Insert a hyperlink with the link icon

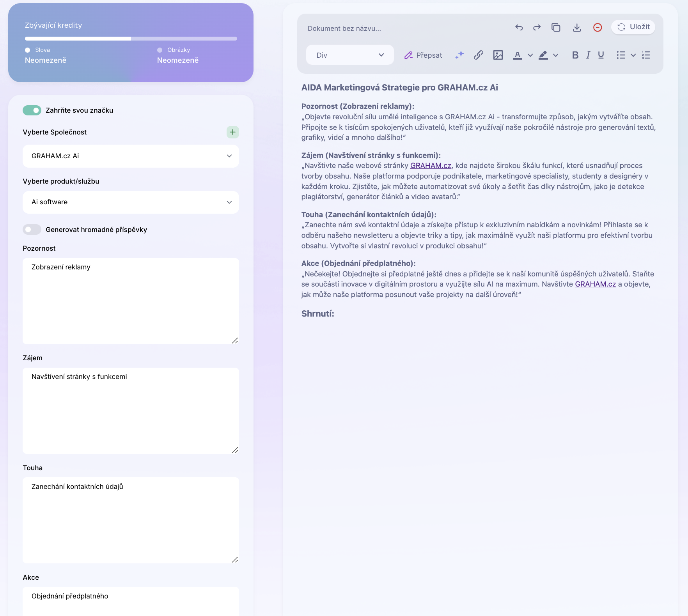479,55
